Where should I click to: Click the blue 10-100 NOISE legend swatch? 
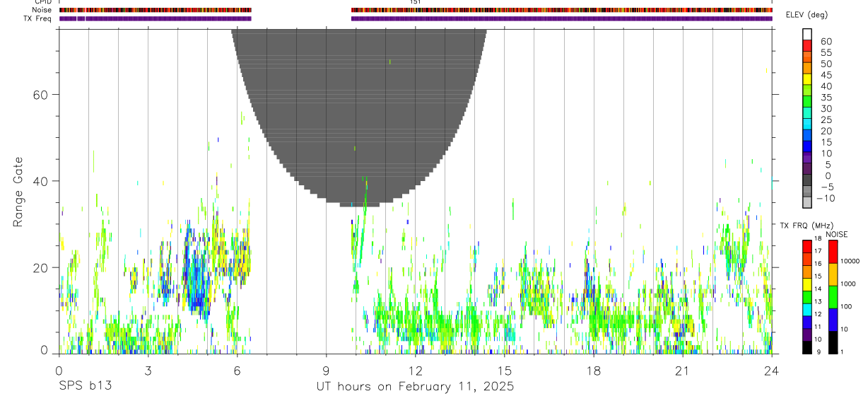pyautogui.click(x=833, y=320)
